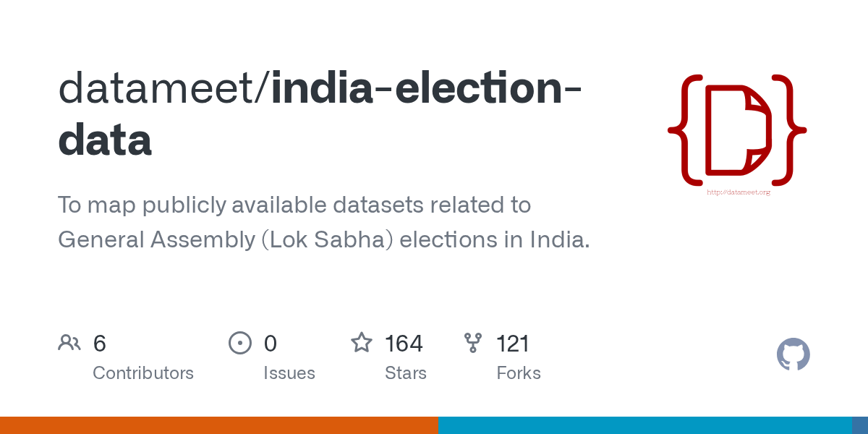Click the Stars star icon
Viewport: 868px width, 434px height.
pos(362,342)
